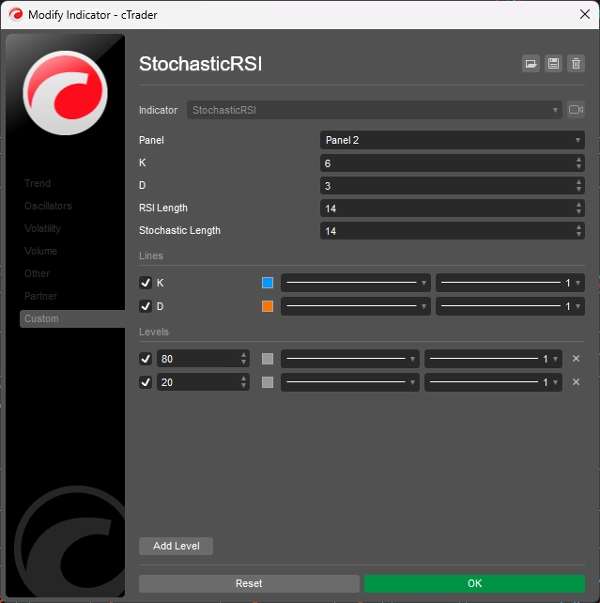Click the Reset button

point(249,583)
